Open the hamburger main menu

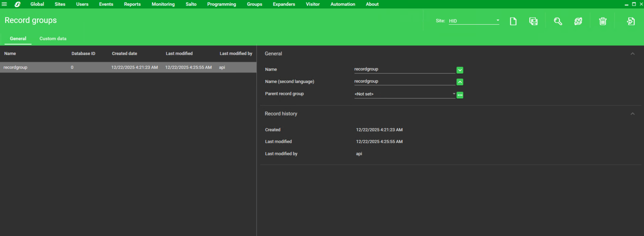(x=4, y=4)
